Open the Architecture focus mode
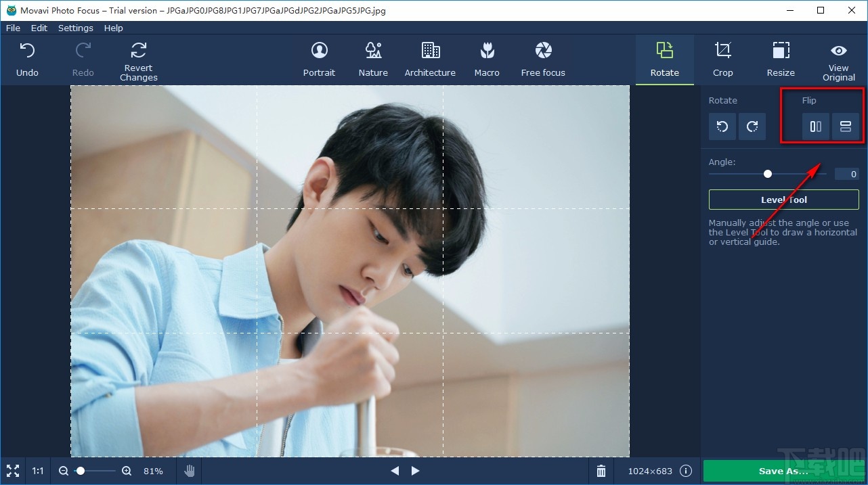Image resolution: width=868 pixels, height=485 pixels. [430, 60]
